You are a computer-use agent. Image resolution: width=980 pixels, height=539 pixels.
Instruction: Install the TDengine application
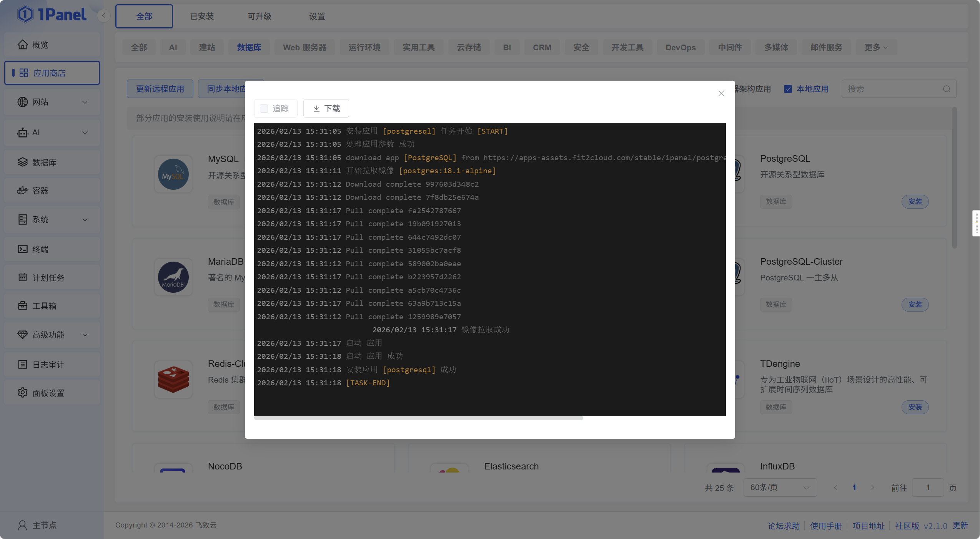[915, 407]
